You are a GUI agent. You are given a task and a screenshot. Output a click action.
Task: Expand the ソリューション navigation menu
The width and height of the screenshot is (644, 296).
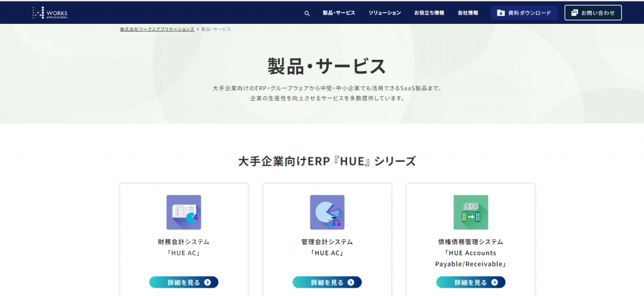[384, 13]
